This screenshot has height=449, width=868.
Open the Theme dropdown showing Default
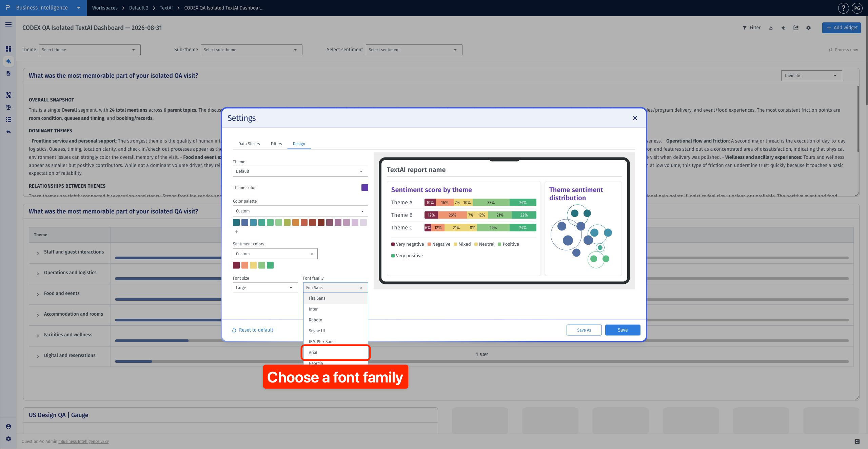point(300,171)
